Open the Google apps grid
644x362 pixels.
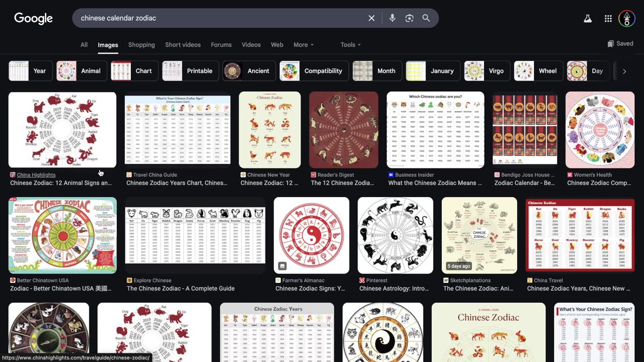pyautogui.click(x=608, y=19)
